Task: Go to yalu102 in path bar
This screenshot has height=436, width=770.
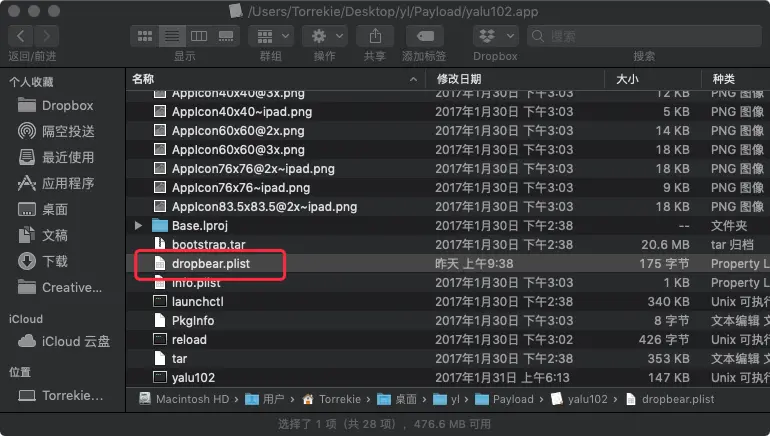Action: (579, 399)
